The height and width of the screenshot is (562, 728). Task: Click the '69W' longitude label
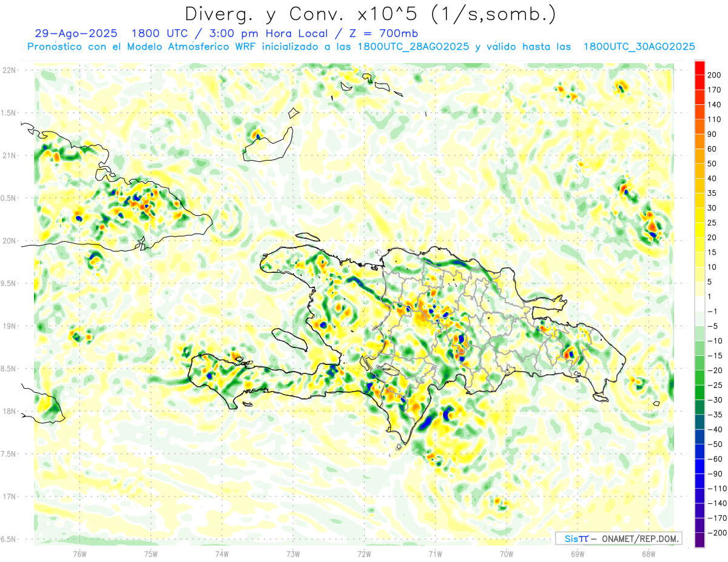[x=577, y=554]
